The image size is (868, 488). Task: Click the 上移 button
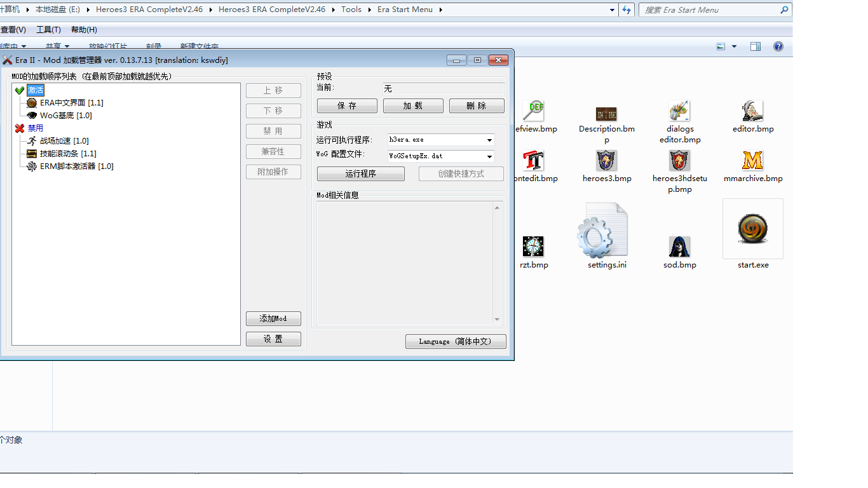pos(273,90)
